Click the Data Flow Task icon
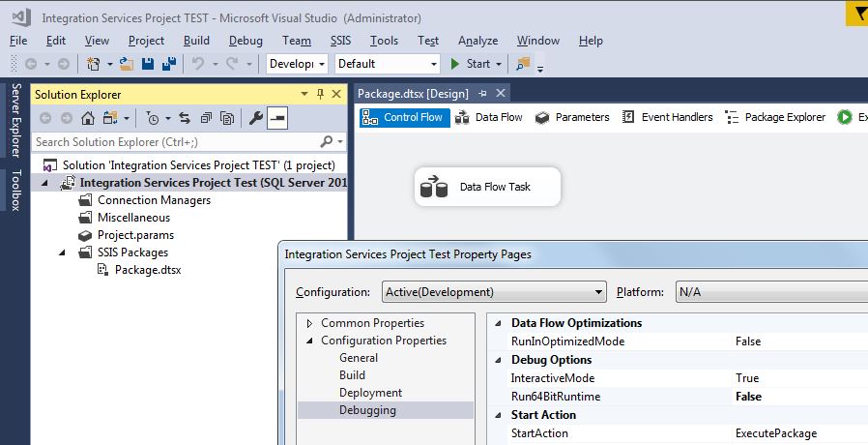Image resolution: width=868 pixels, height=445 pixels. 434,187
